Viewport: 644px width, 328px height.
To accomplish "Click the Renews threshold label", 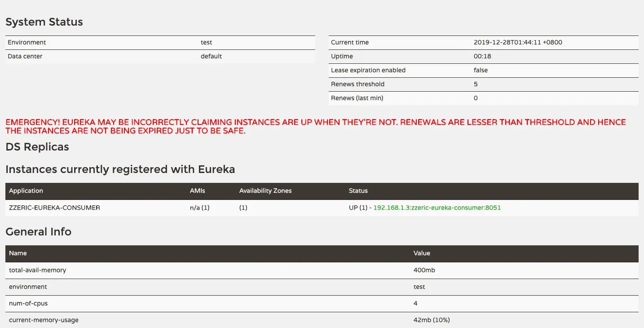I will click(x=357, y=84).
